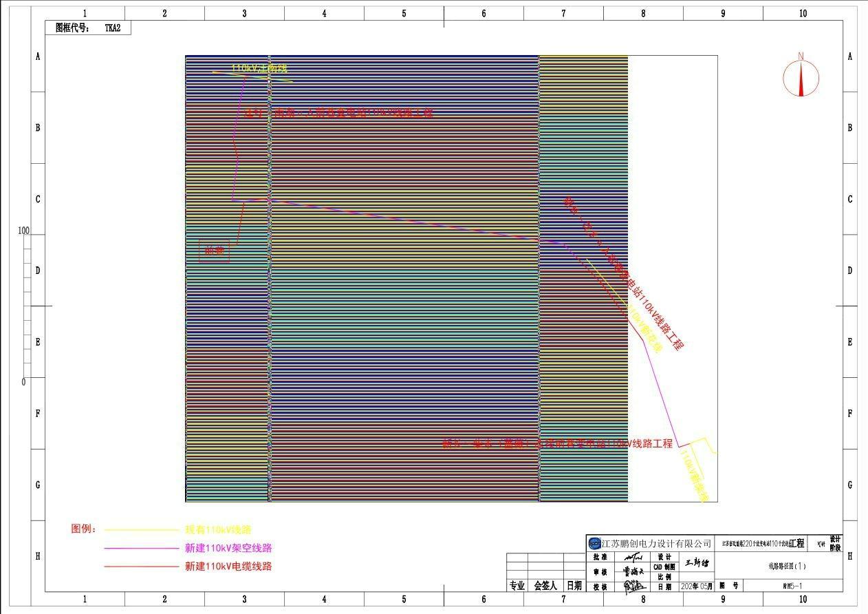
Task: Click the company logo in the title block
Action: [x=594, y=543]
